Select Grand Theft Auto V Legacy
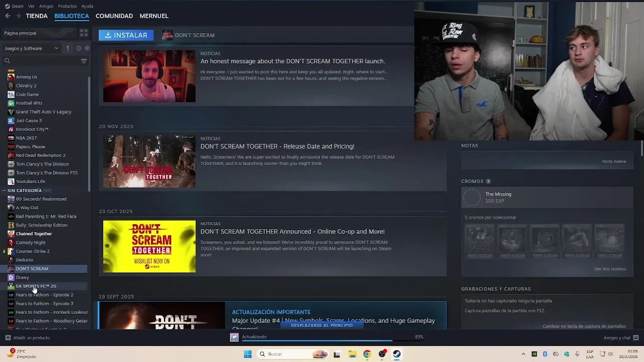This screenshot has height=362, width=644. [43, 112]
